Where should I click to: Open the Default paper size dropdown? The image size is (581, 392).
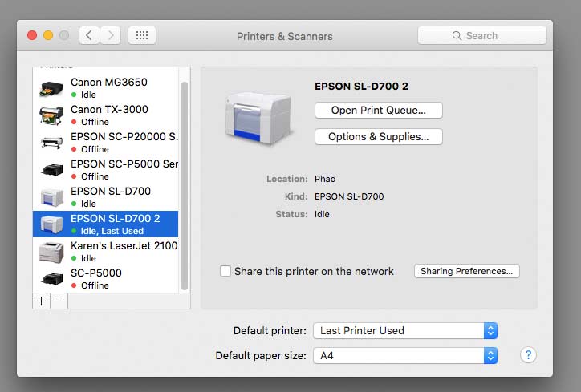(x=405, y=355)
